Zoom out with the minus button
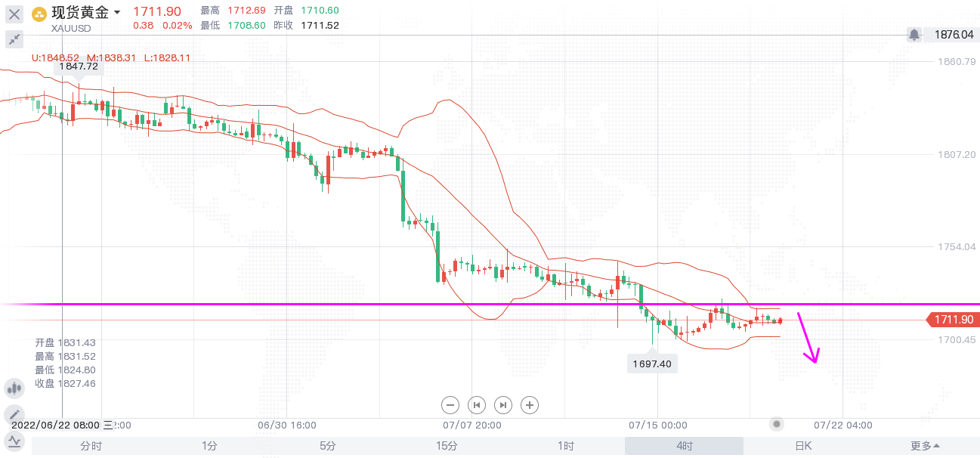The height and width of the screenshot is (458, 980). pos(450,405)
